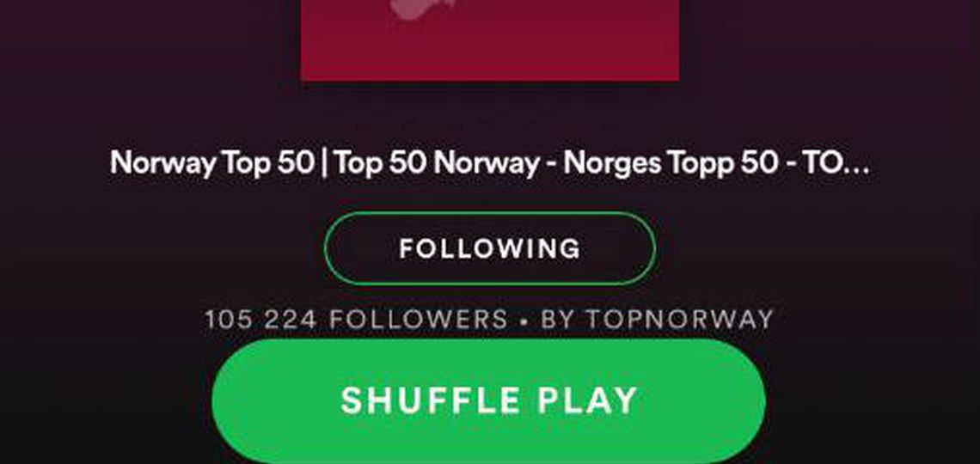
Task: Tap the word SHUFFLE on the green button
Action: [431, 400]
